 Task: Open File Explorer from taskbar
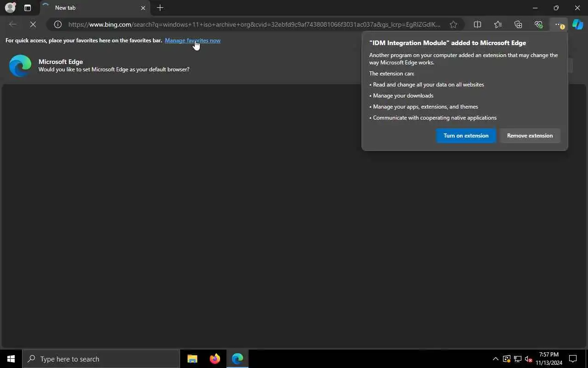(192, 359)
